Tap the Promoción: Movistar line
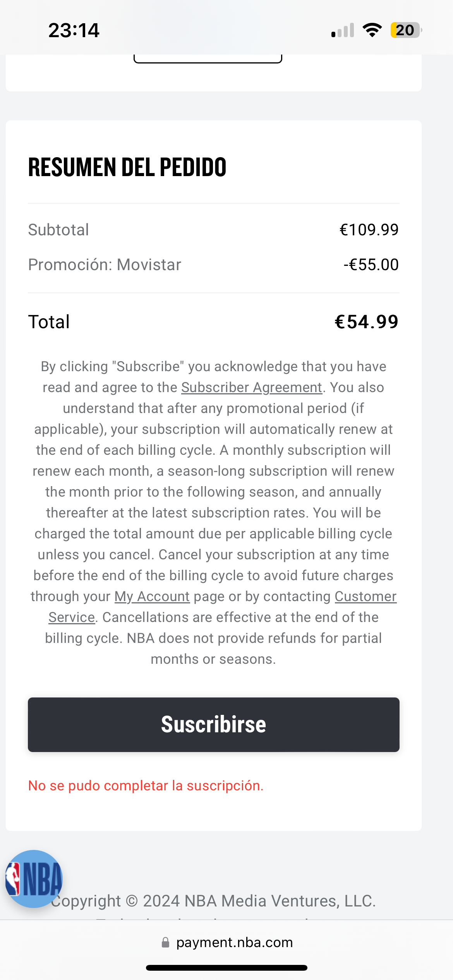Viewport: 453px width, 980px height. [105, 265]
